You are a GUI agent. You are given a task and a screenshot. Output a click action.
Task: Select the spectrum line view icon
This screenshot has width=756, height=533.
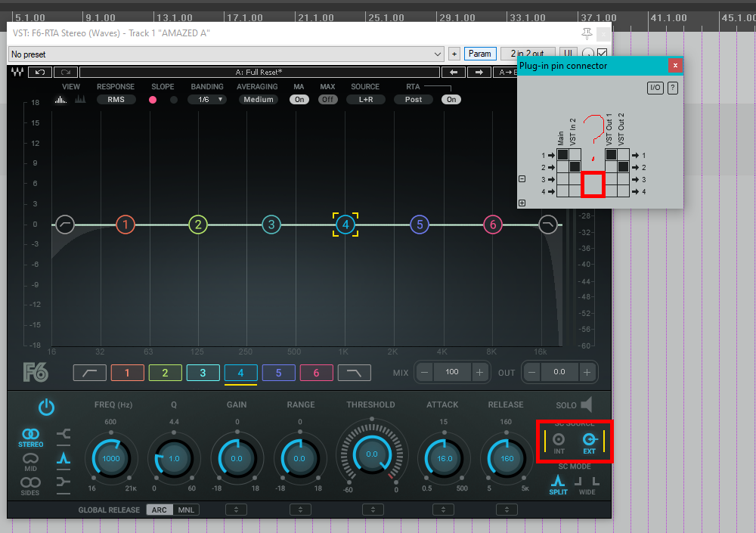coord(60,99)
